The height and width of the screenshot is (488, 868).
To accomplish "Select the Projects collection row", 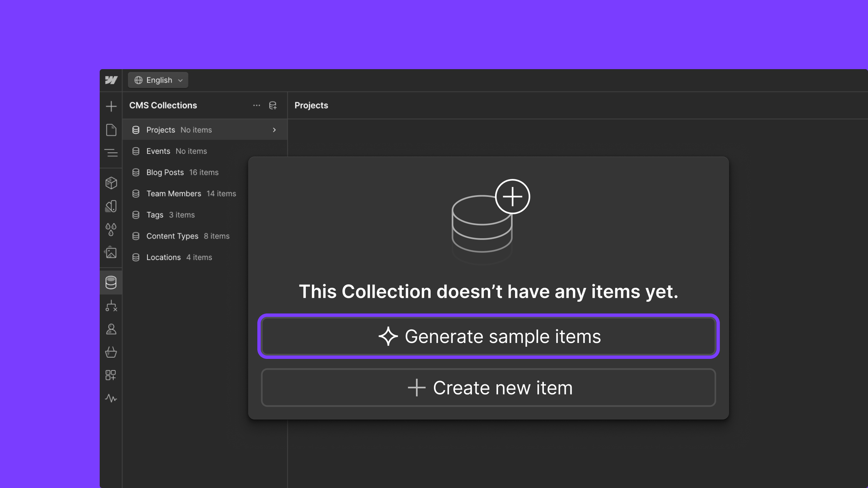I will click(x=205, y=130).
